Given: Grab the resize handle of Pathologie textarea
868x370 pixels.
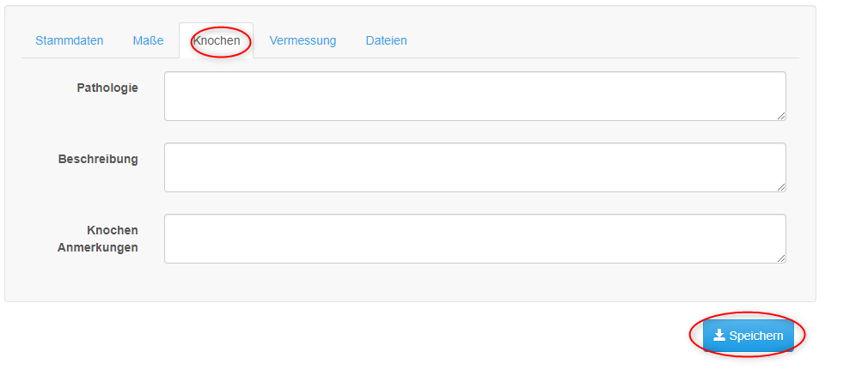Looking at the screenshot, I should tap(780, 116).
